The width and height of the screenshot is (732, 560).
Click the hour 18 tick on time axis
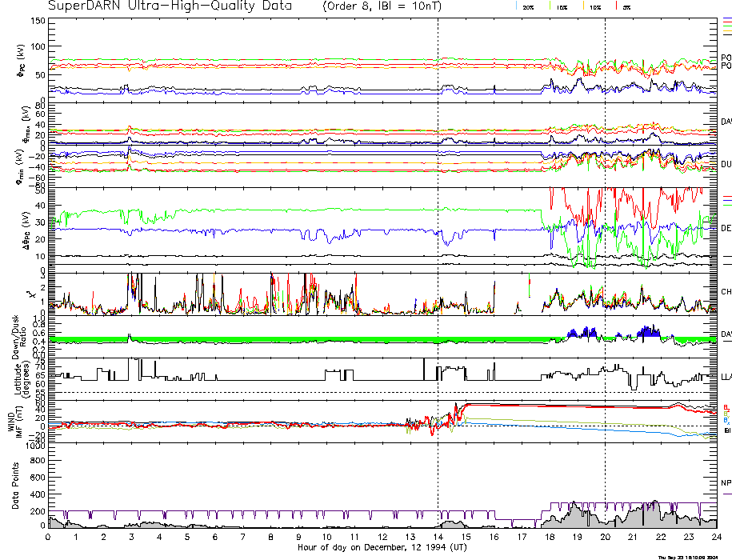(549, 538)
